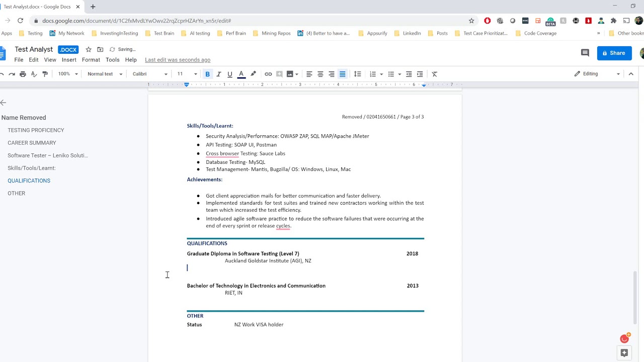Go to Skills/Tools/Learnt: in outline
Viewport: 644px width, 362px height.
coord(31,168)
